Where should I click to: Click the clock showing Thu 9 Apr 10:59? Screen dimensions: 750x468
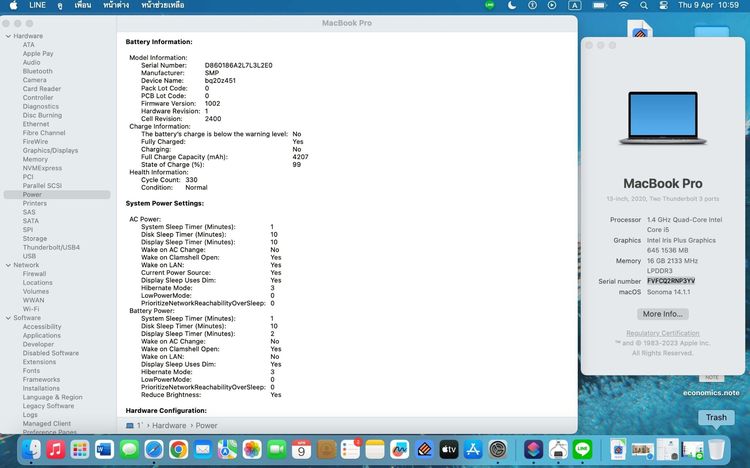[708, 5]
